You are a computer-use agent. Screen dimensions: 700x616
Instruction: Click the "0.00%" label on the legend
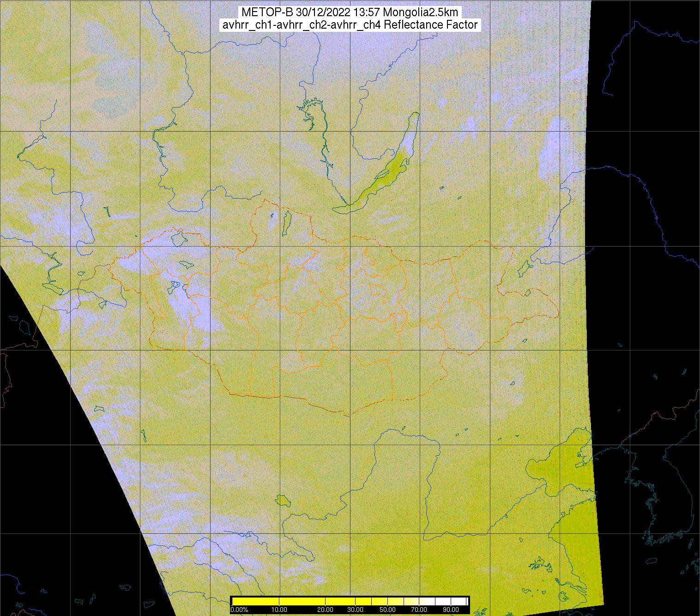pos(239,610)
